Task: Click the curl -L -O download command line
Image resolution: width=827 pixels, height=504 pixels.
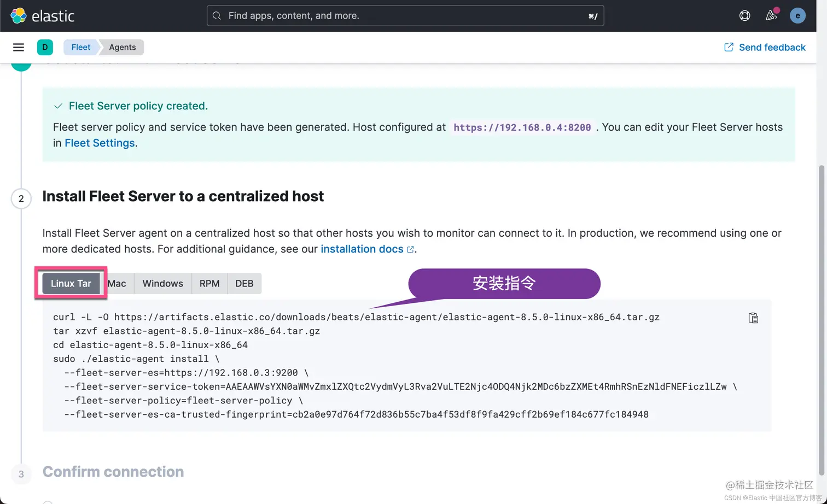Action: [356, 317]
